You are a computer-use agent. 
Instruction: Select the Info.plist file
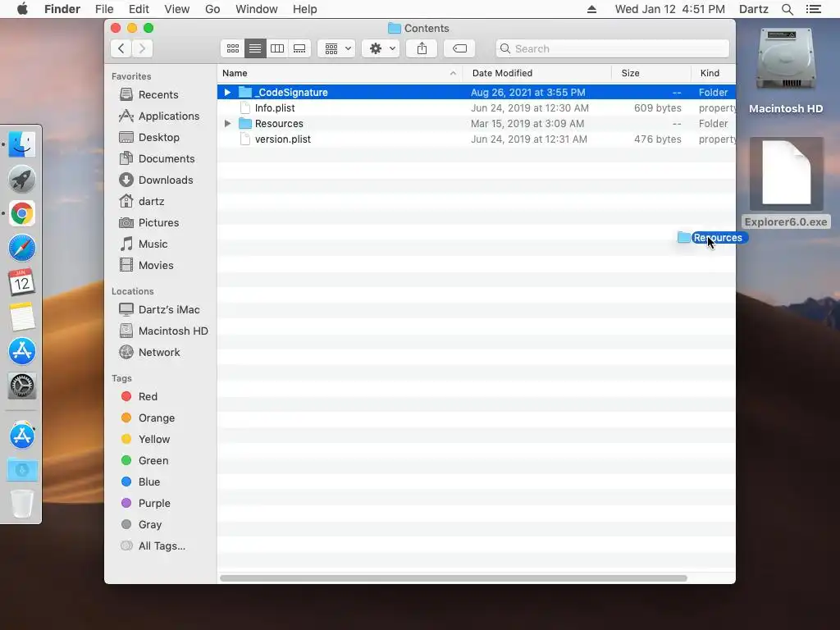click(x=477, y=107)
